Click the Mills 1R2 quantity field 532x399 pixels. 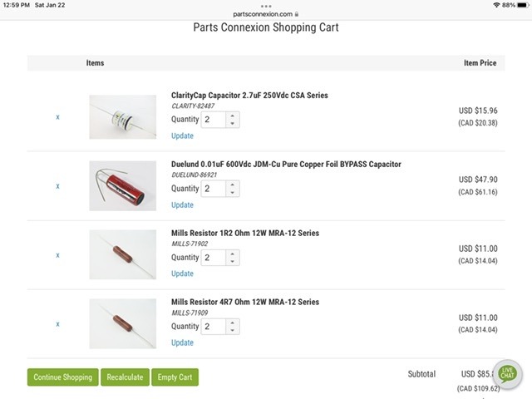[x=214, y=258]
